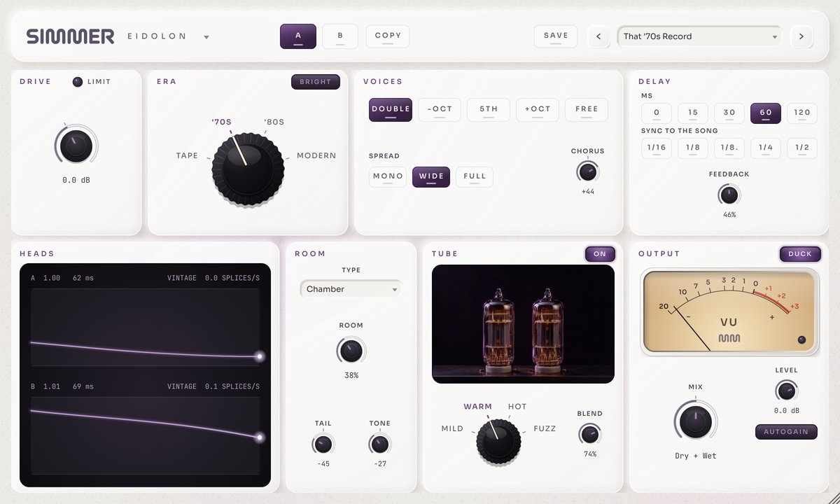
Task: Enable the +OCT voice
Action: tap(538, 110)
